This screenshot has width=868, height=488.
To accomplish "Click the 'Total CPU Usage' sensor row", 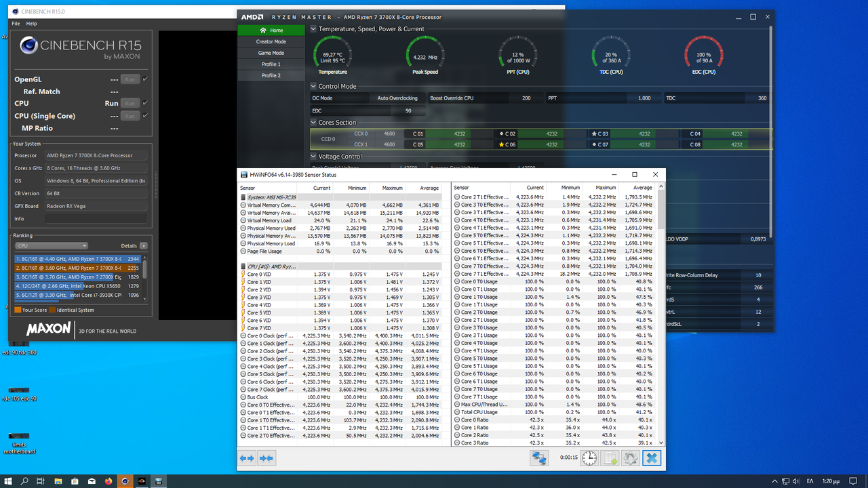I will [554, 412].
